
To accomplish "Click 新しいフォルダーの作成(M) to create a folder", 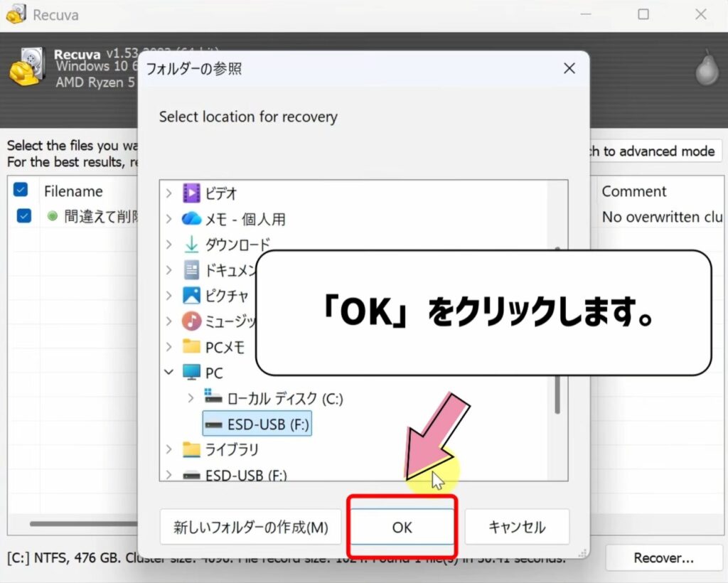I will tap(250, 528).
